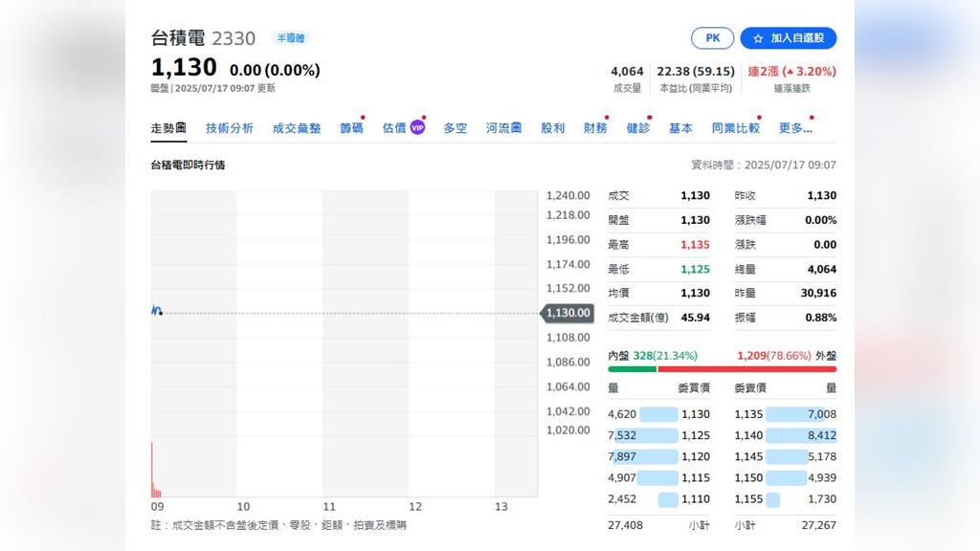
Task: Open the VIP badge next to 估價
Action: pos(417,128)
